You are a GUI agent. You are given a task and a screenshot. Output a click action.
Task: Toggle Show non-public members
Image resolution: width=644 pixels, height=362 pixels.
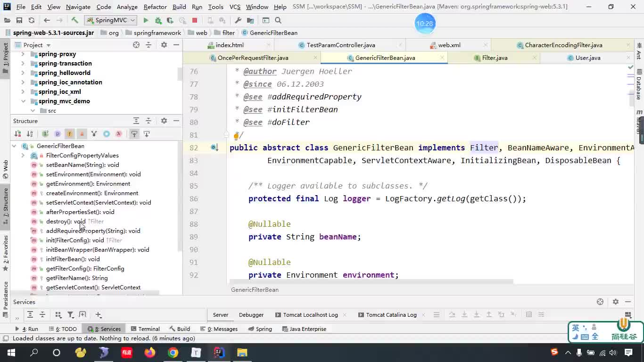coord(82,134)
